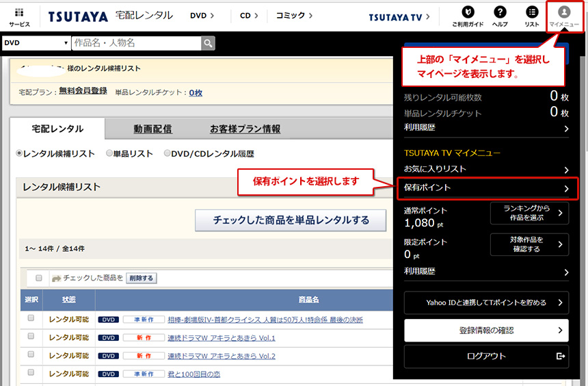This screenshot has height=386, width=588.
Task: Expand the DVD top menu
Action: click(x=202, y=16)
